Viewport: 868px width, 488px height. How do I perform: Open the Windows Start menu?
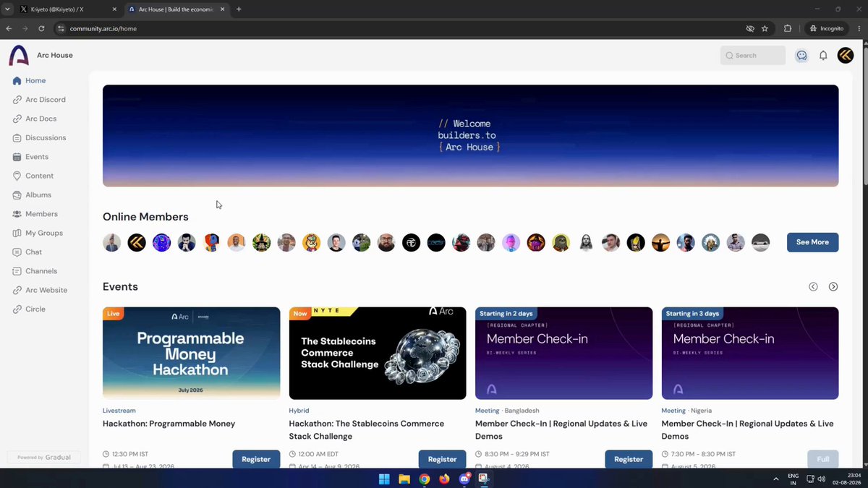[x=384, y=479]
